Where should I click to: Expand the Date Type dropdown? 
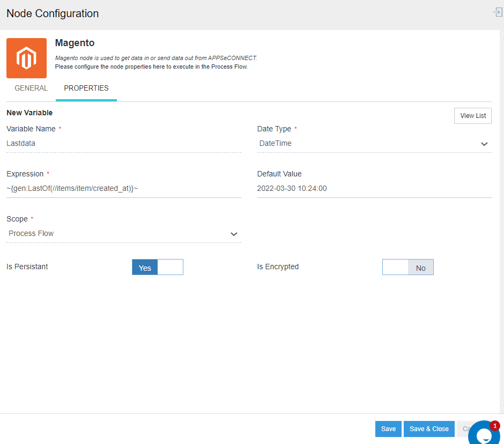(x=374, y=144)
